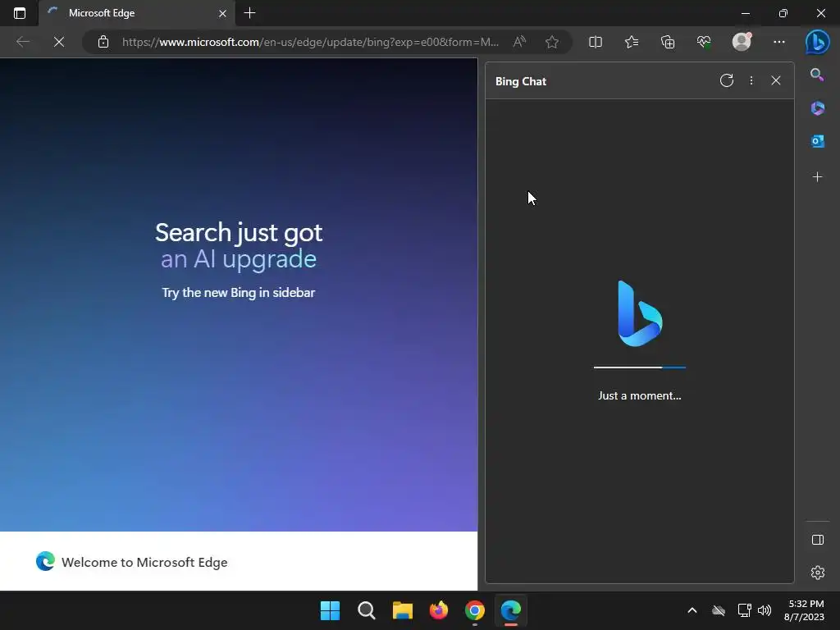
Task: Open a new tab with plus button
Action: (x=249, y=13)
